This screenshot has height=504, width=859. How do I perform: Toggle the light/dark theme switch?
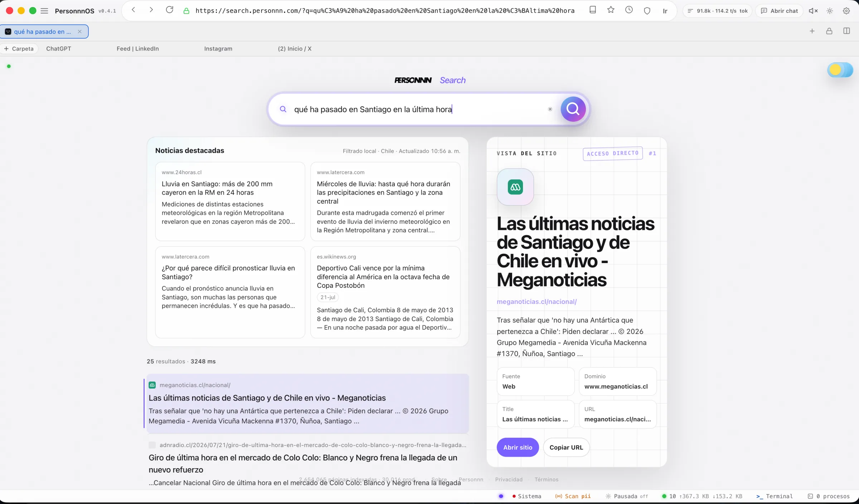pos(840,70)
